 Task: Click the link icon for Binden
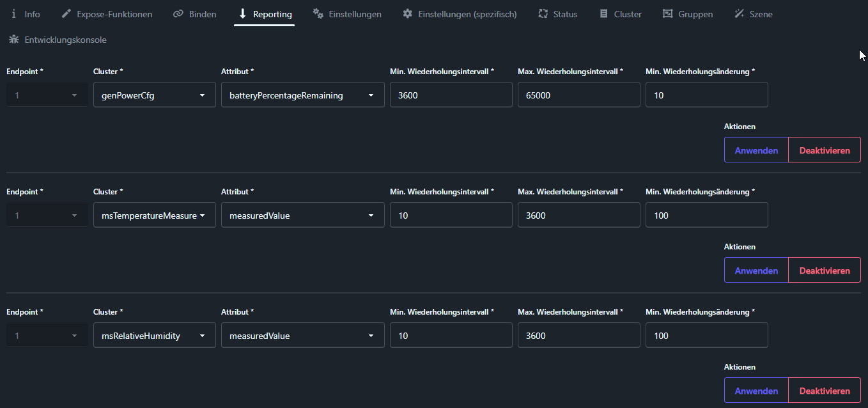click(x=178, y=14)
